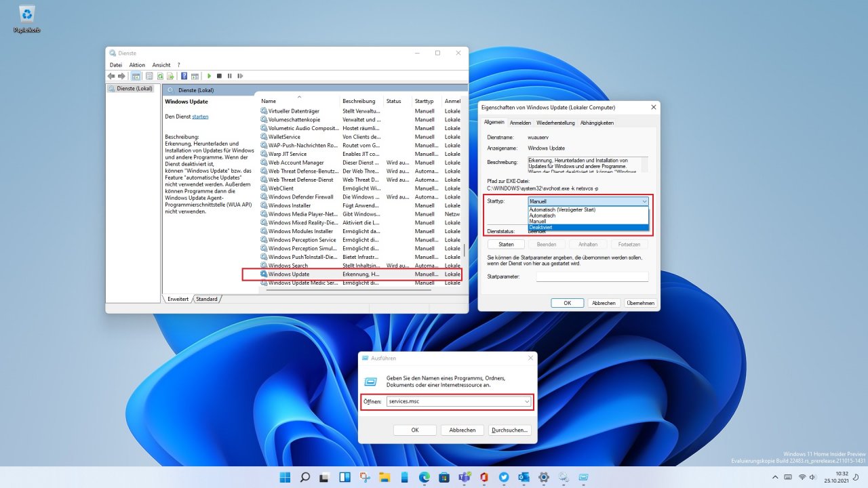Click Übernehmen in the properties dialog
Screen dimensions: 868x488
point(640,303)
